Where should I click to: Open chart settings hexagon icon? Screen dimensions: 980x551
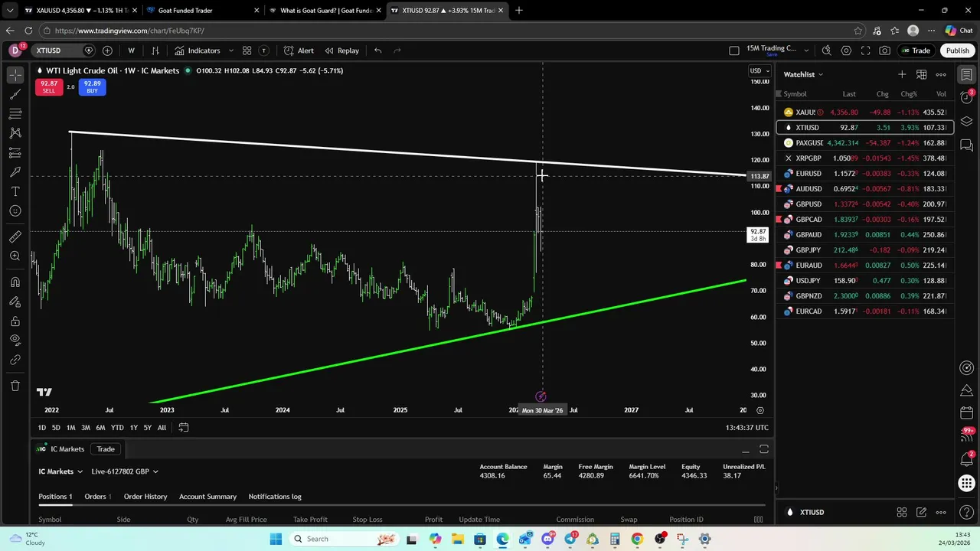click(x=846, y=51)
